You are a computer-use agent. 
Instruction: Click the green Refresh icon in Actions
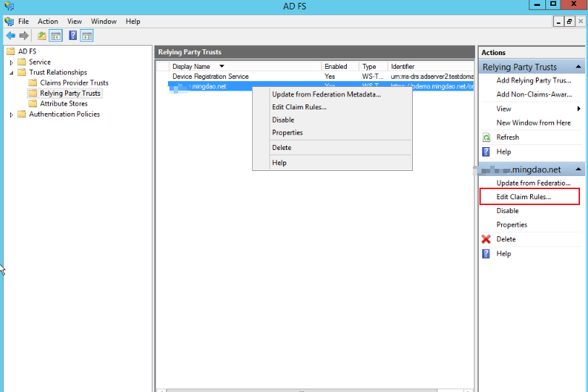pos(486,138)
